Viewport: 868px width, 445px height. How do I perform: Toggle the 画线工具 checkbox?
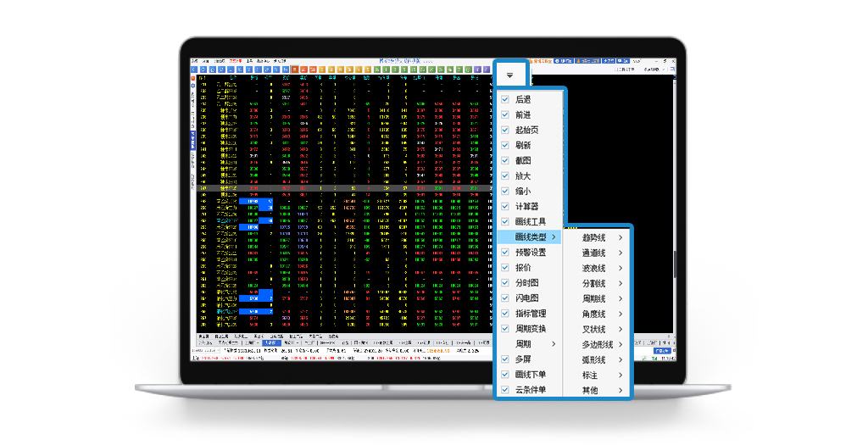click(x=505, y=221)
